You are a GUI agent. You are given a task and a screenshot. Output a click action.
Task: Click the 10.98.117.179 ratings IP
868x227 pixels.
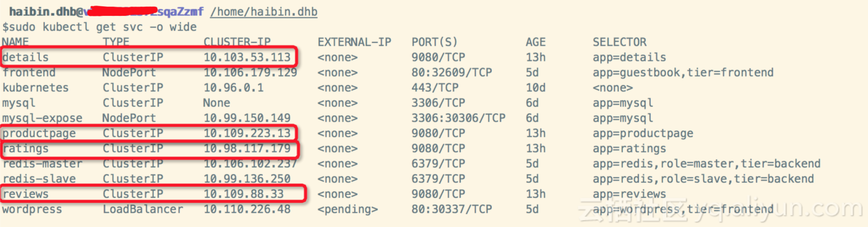(x=247, y=148)
